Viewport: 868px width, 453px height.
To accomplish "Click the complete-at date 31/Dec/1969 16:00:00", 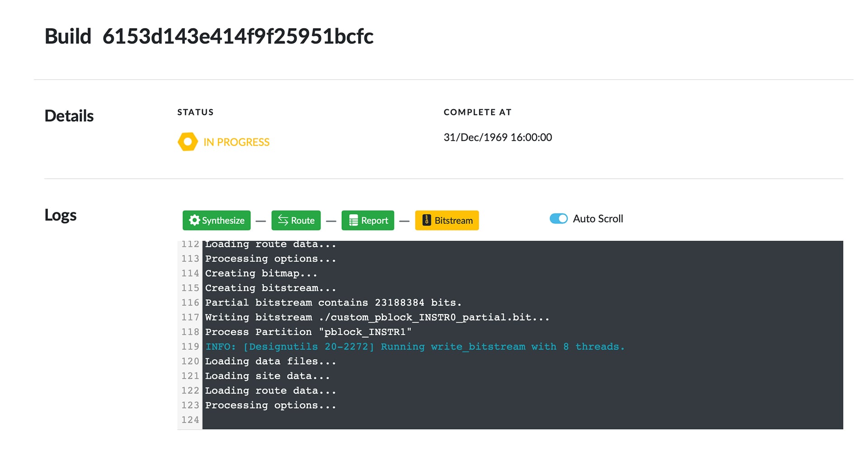I will [x=497, y=138].
